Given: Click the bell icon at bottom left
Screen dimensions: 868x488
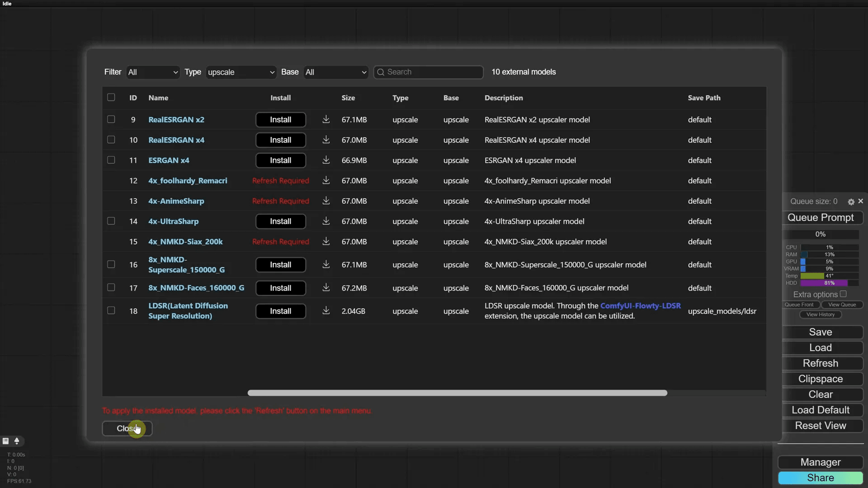Looking at the screenshot, I should pos(17,441).
